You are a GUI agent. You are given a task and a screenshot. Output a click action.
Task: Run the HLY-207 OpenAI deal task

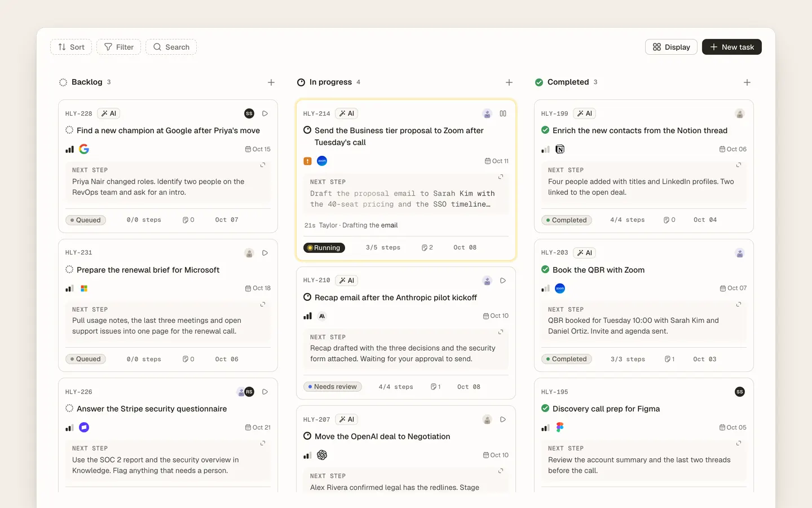point(503,419)
